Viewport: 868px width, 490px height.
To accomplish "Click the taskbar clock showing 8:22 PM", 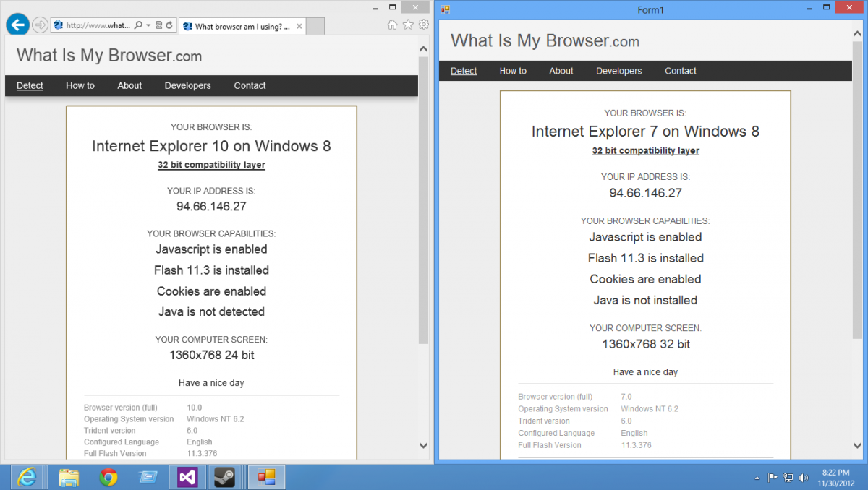I will pos(837,477).
